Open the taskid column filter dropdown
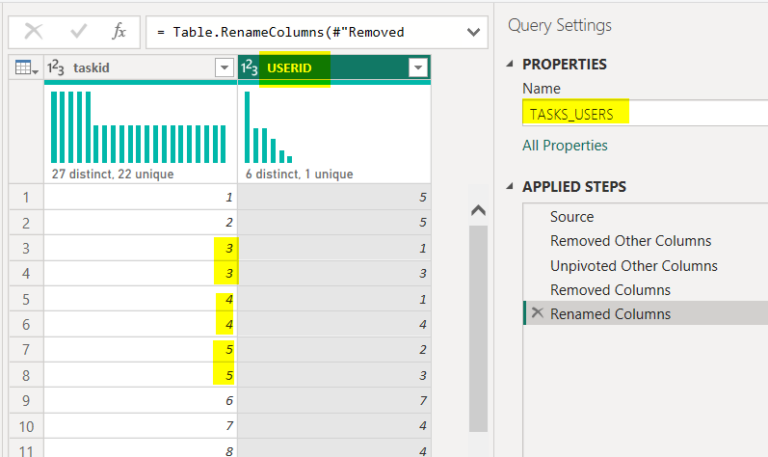Screen dimensions: 768x457 pyautogui.click(x=224, y=68)
